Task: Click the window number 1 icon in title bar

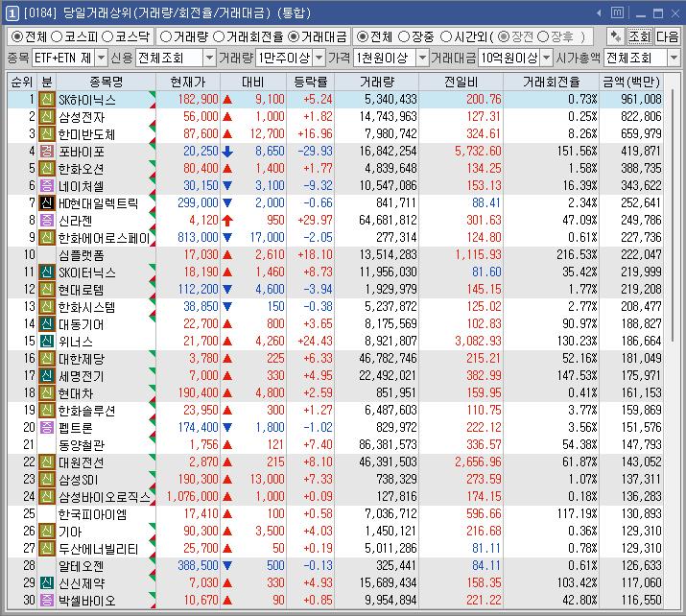Action: [12, 13]
